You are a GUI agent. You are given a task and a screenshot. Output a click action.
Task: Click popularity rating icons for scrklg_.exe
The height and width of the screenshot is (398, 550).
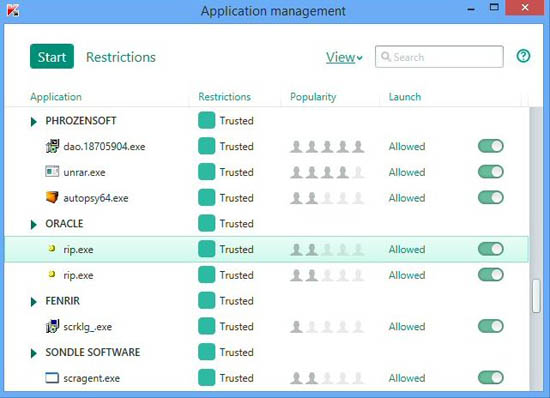(327, 327)
